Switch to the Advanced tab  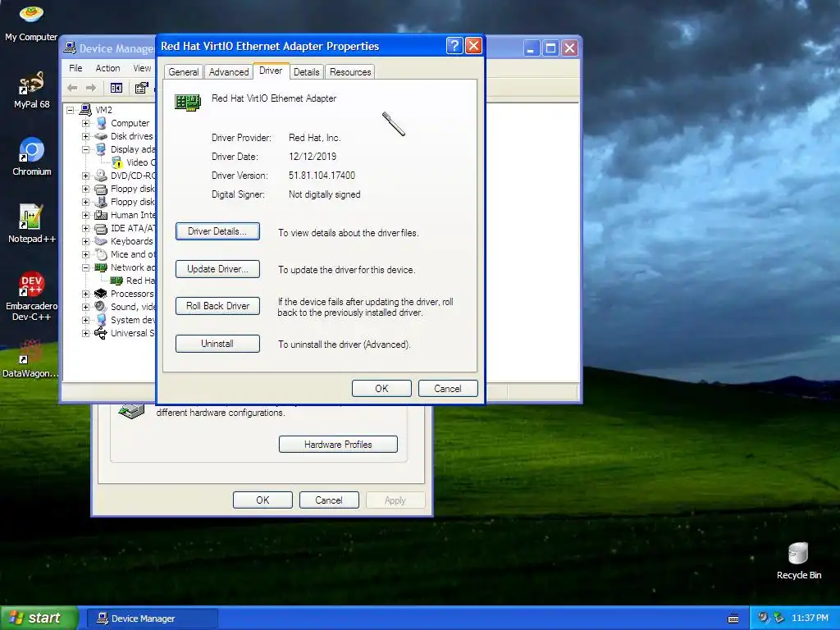point(229,72)
